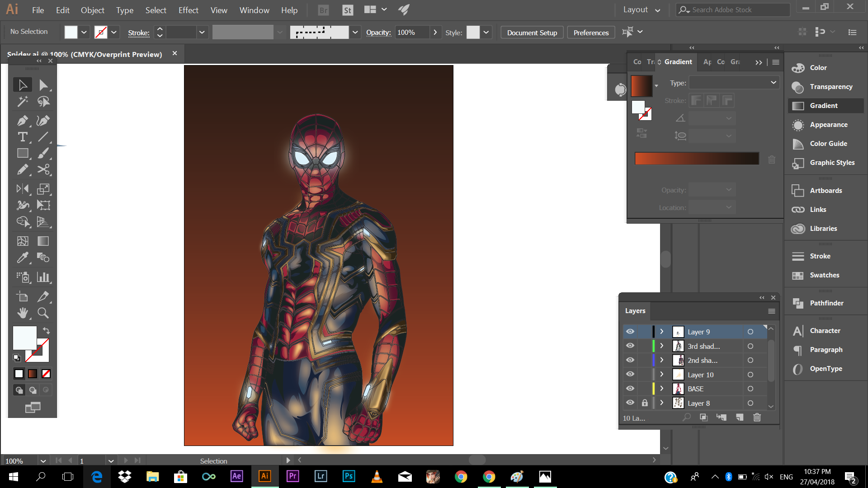Hide Layer 9 visibility eye
This screenshot has width=868, height=488.
(630, 332)
